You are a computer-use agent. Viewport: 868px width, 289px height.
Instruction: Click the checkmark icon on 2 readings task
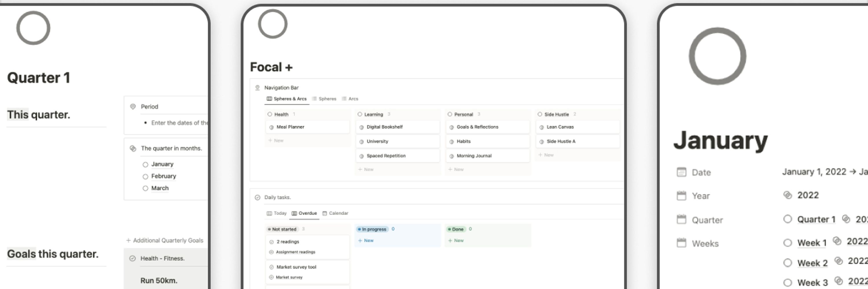[x=271, y=242]
